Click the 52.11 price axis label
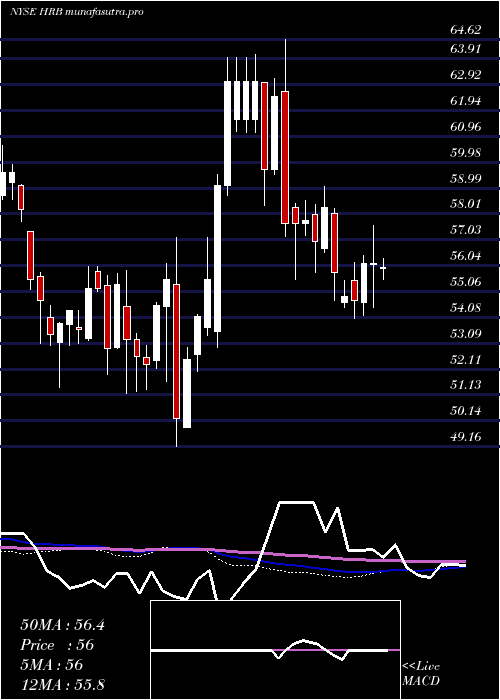500x700 pixels. click(466, 359)
